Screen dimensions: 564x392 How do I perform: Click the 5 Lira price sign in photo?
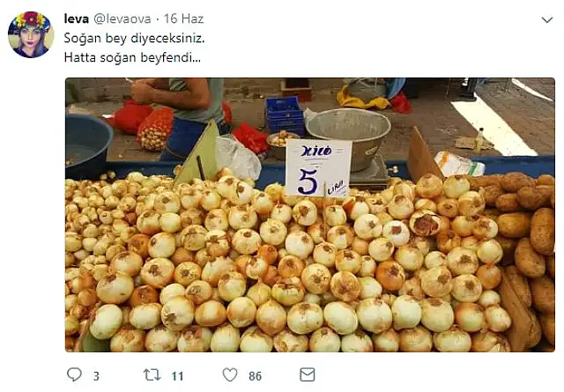[x=319, y=168]
